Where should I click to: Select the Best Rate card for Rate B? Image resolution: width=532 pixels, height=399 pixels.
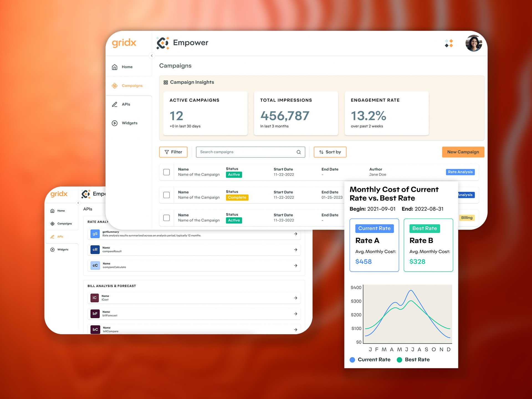pyautogui.click(x=428, y=245)
